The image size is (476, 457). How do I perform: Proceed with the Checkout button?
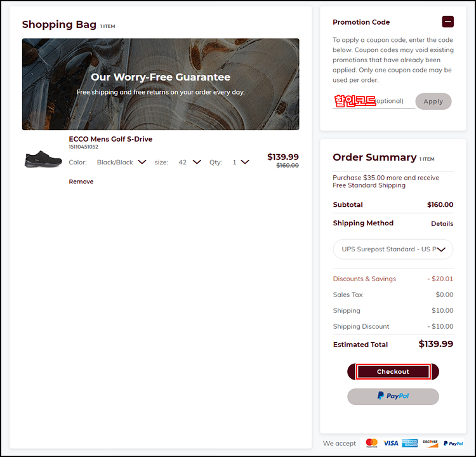393,372
